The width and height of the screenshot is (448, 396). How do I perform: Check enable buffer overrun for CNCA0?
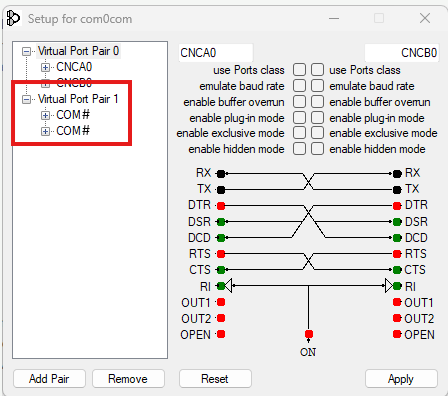pos(299,102)
